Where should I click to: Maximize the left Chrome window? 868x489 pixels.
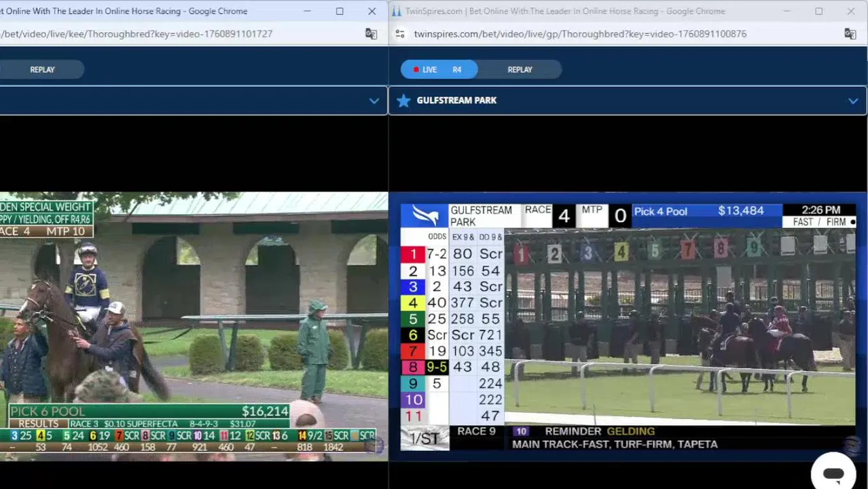[x=340, y=11]
